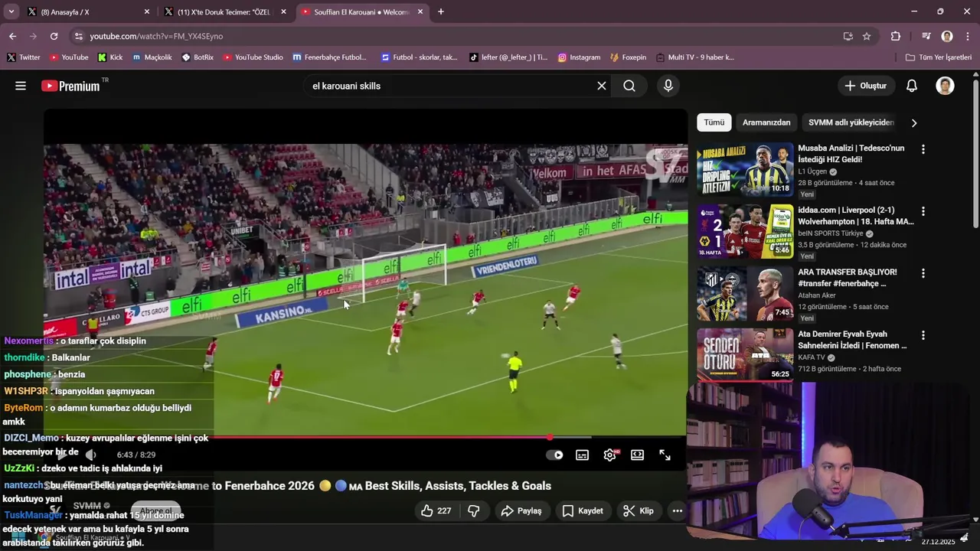Show more filter chips with arrow
The height and width of the screenshot is (551, 980).
[913, 122]
